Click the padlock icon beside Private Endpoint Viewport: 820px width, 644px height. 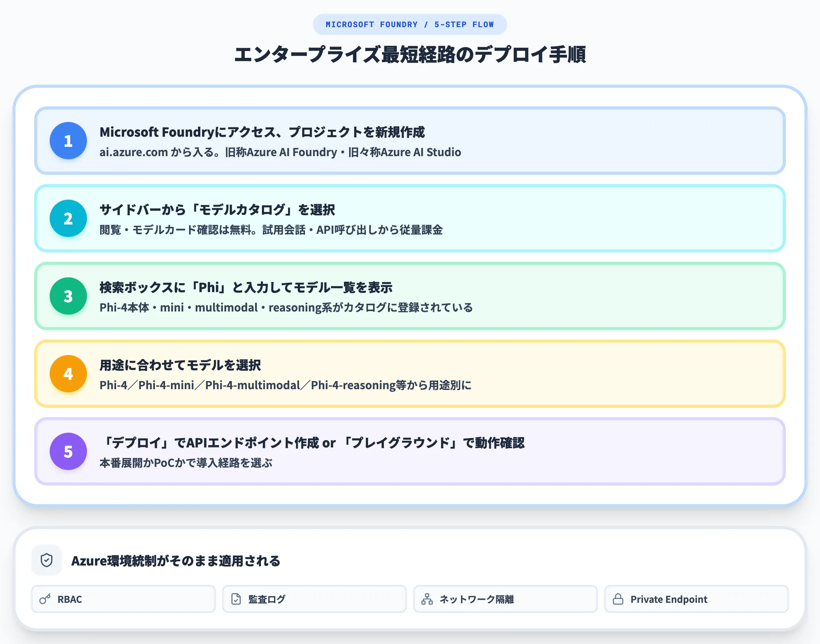pos(618,599)
